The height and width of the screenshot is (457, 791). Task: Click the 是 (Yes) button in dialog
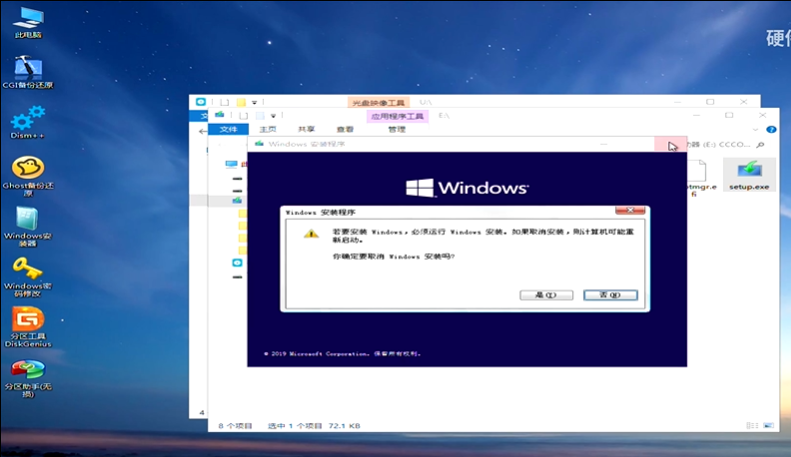(x=546, y=295)
